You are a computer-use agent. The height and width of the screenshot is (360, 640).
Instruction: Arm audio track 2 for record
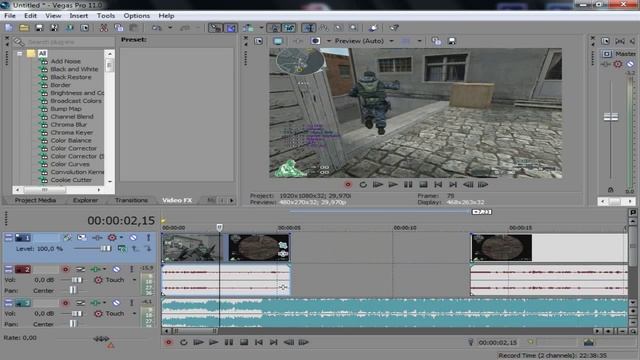(65, 269)
